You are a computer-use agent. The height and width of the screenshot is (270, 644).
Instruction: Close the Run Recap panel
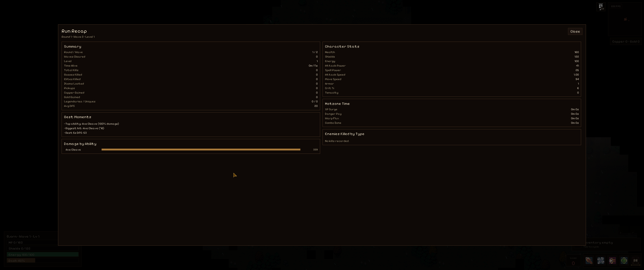(575, 31)
